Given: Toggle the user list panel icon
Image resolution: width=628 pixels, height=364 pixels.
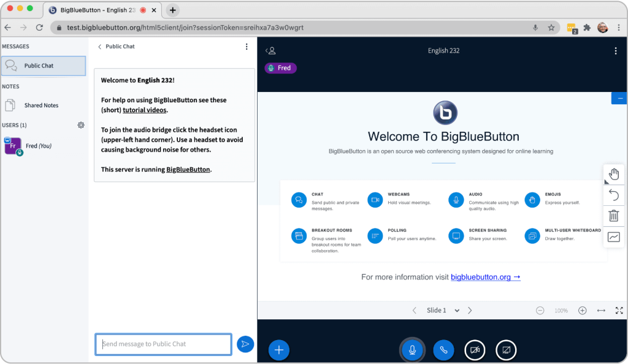Looking at the screenshot, I should (270, 51).
